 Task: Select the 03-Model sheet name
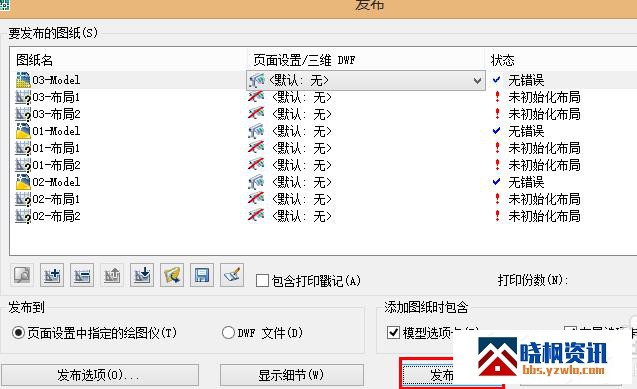56,80
